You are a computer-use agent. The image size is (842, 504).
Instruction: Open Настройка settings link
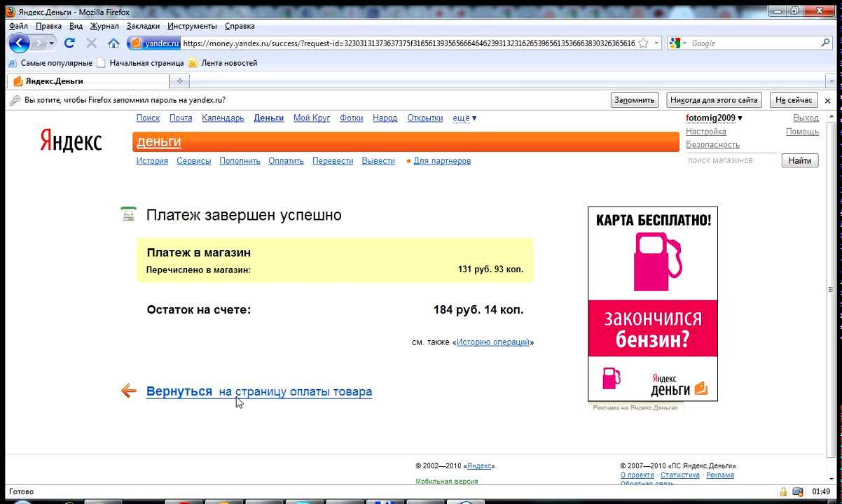point(706,132)
